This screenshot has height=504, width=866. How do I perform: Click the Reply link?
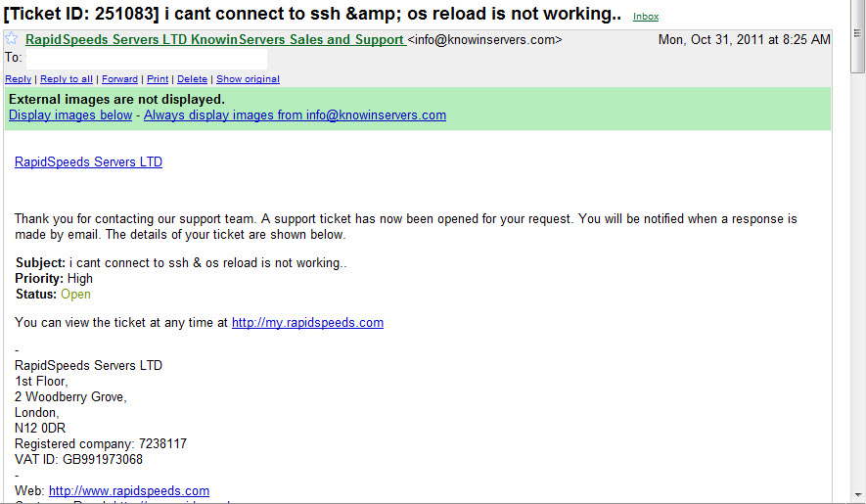[x=19, y=79]
